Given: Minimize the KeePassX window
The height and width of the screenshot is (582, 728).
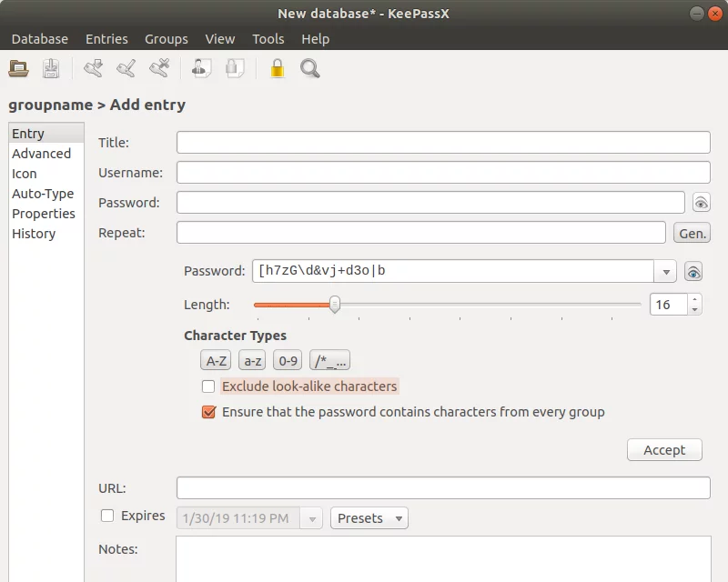Looking at the screenshot, I should [697, 14].
